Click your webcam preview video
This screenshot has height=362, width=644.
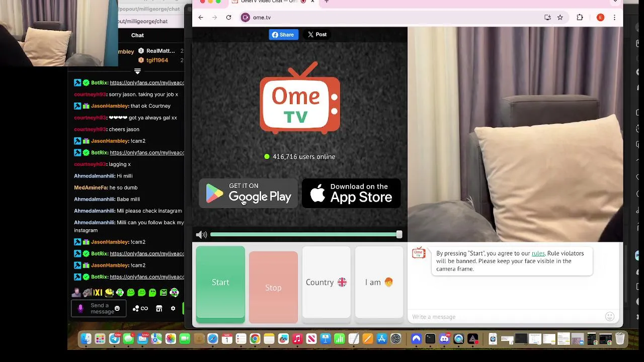coord(515,135)
